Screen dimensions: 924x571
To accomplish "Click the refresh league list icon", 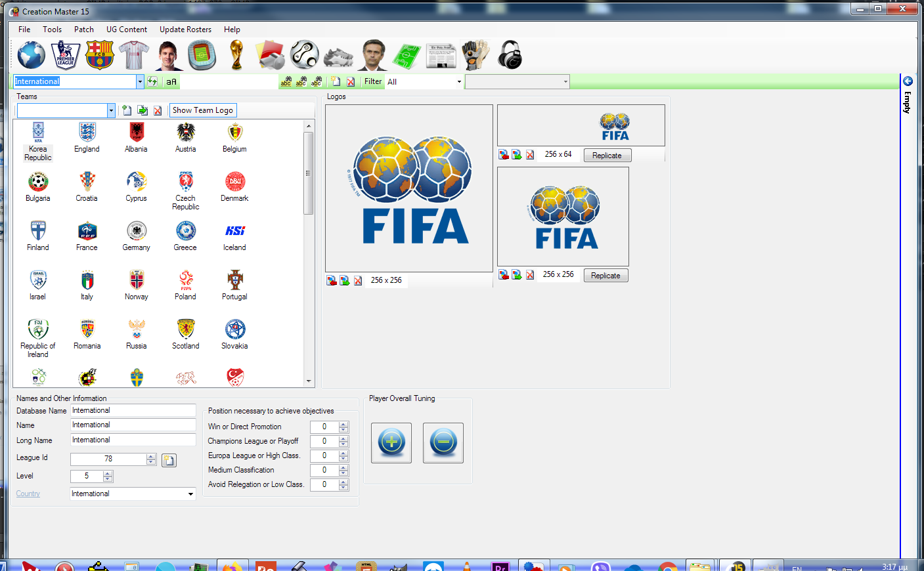I will [x=152, y=81].
